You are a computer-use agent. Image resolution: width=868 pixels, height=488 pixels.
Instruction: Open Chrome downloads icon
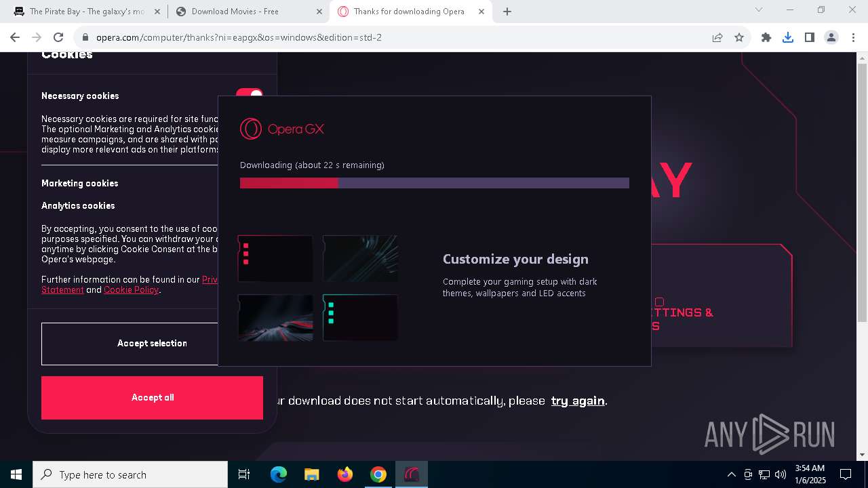tap(788, 37)
